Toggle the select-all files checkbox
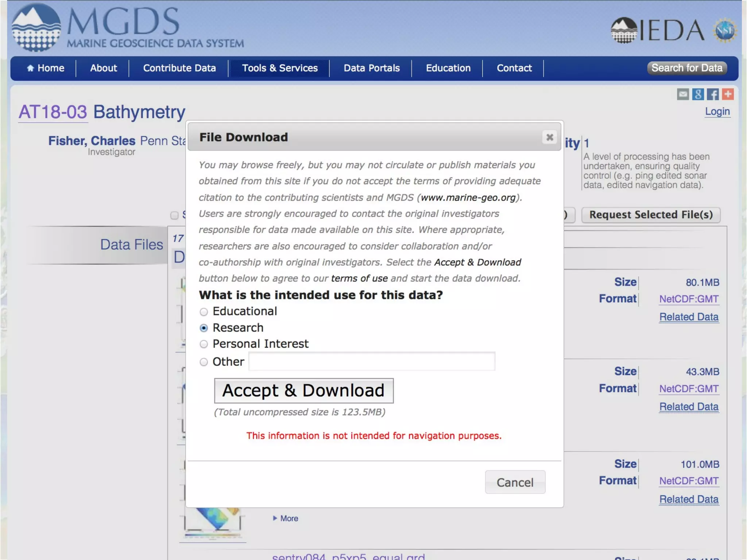Image resolution: width=747 pixels, height=560 pixels. [x=174, y=215]
